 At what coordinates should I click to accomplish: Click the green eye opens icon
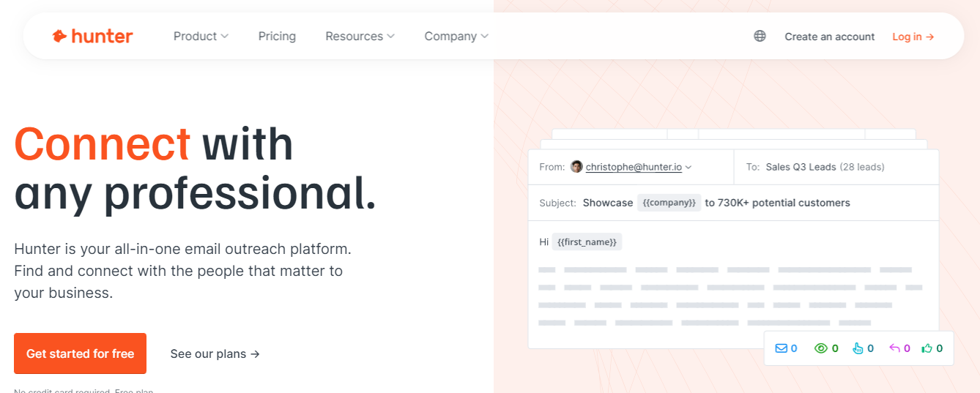(x=821, y=348)
